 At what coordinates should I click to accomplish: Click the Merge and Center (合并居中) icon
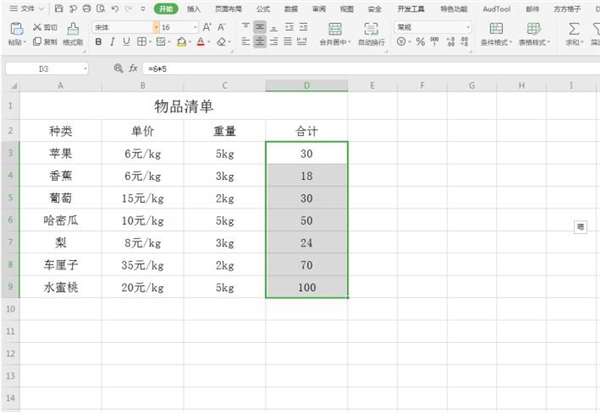click(x=335, y=29)
